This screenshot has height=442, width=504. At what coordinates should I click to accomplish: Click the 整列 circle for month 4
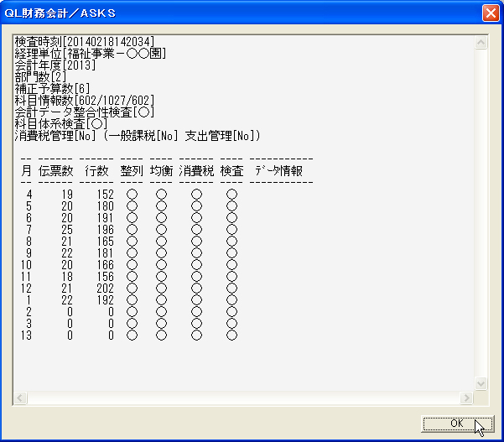[132, 194]
